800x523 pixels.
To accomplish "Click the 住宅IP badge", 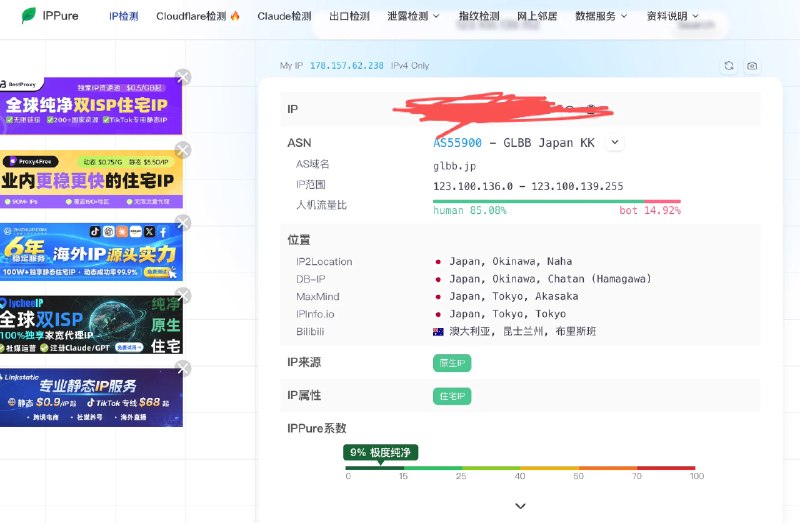I will pos(452,396).
